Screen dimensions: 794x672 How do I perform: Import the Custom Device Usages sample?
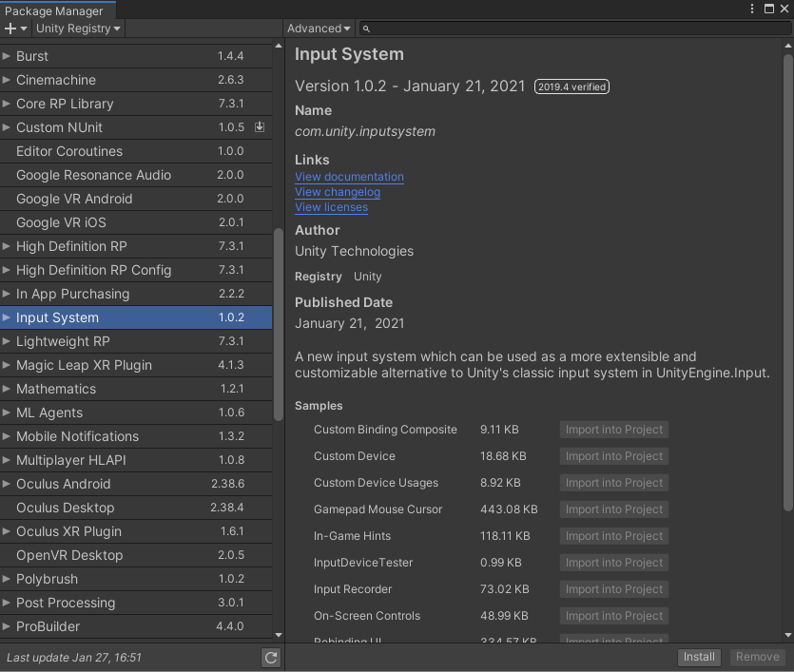click(x=613, y=483)
